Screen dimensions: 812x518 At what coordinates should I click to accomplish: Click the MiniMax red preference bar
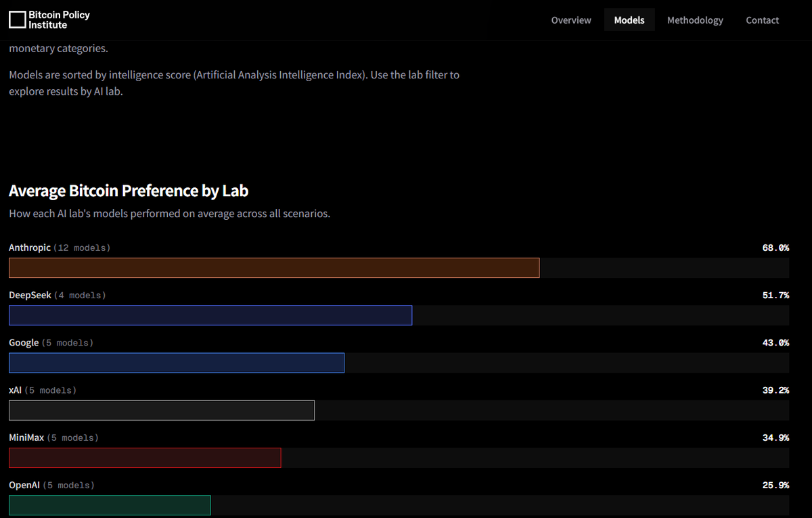tap(145, 457)
